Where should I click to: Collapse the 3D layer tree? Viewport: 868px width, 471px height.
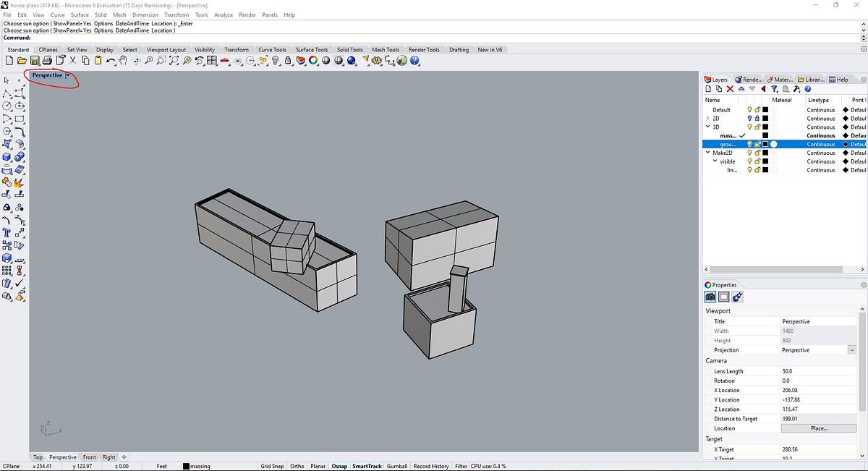pos(707,127)
